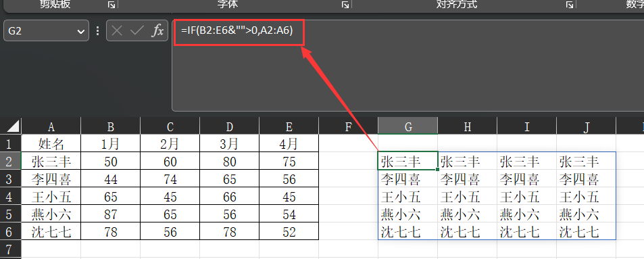Click the formula text =IF(B2:E6&"">0,A2:A6)

(x=237, y=30)
